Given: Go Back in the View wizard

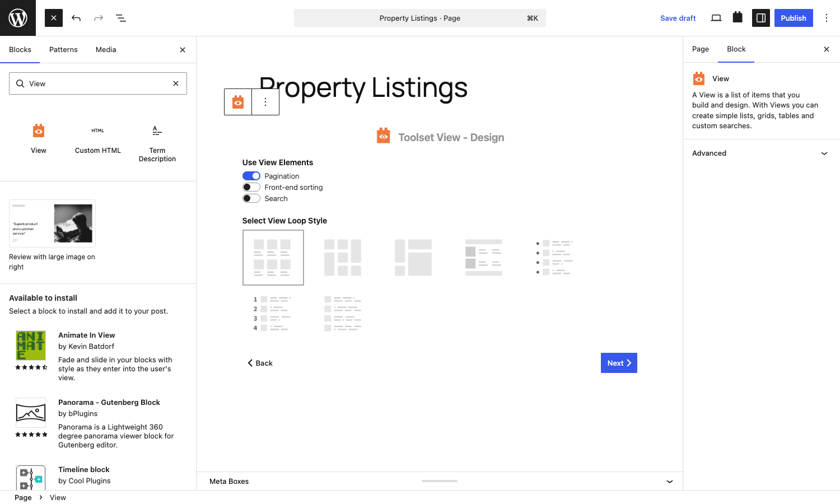Looking at the screenshot, I should [260, 363].
